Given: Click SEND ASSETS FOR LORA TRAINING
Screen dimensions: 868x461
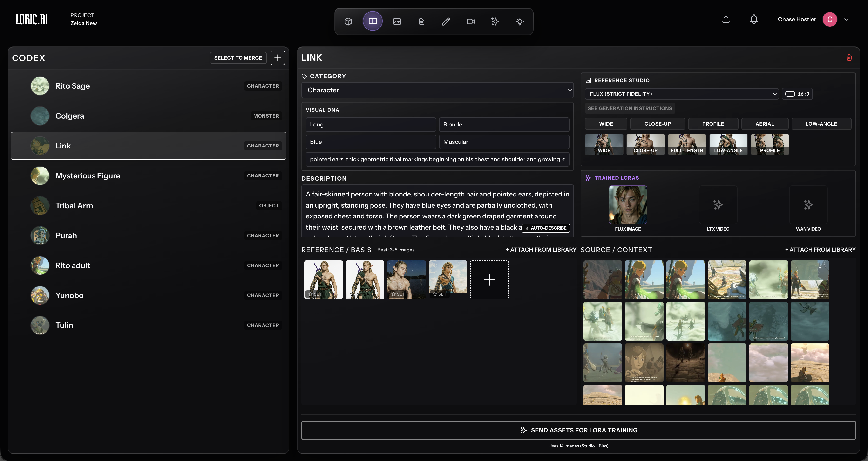Looking at the screenshot, I should (578, 430).
